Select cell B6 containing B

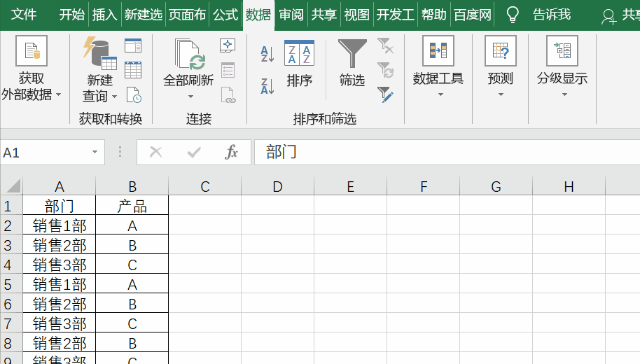(132, 304)
